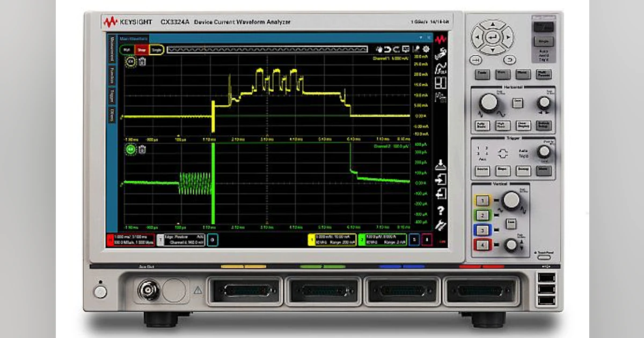
Task: Toggle Channel 4 with the red front-panel button
Action: tap(482, 245)
